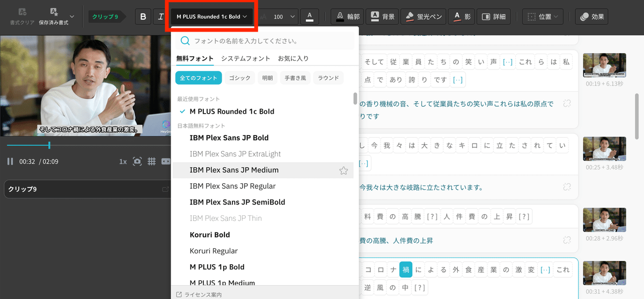
Task: Open the thumbnail at 00:25 + 3.48秒
Action: click(604, 149)
